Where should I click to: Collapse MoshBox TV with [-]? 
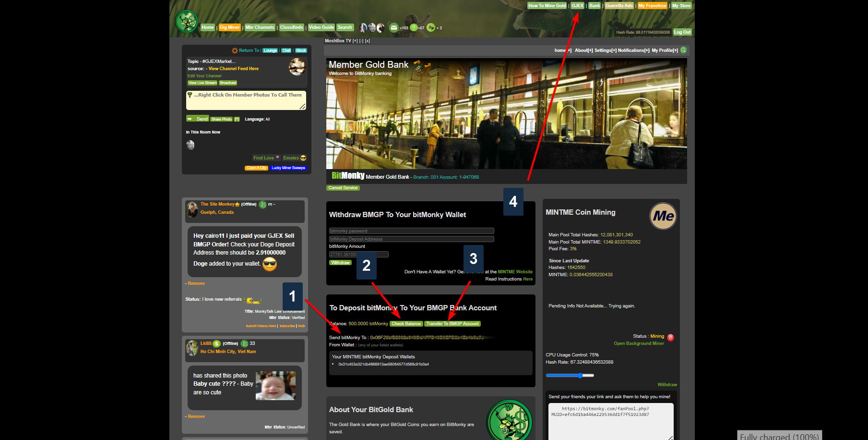pyautogui.click(x=361, y=41)
